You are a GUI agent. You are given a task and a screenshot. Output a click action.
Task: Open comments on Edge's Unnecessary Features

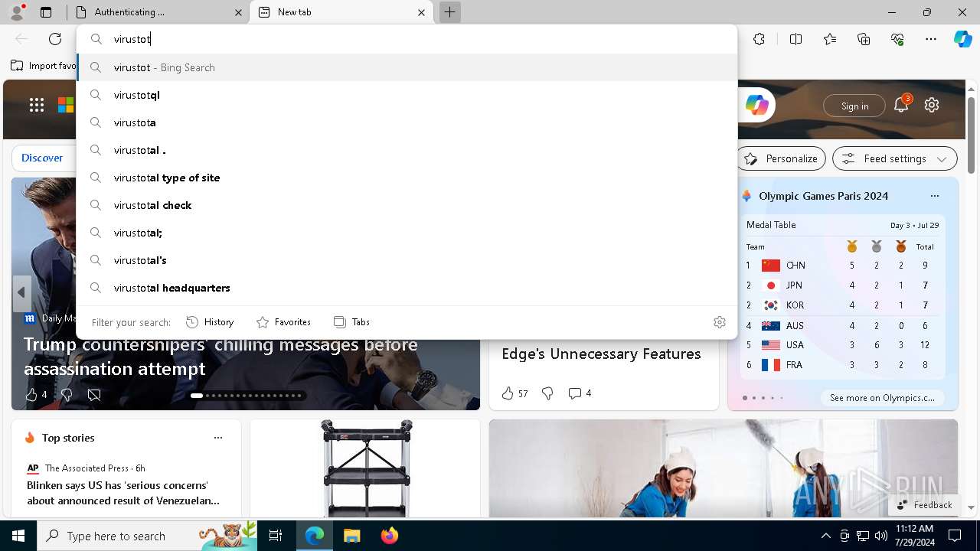[x=580, y=393]
